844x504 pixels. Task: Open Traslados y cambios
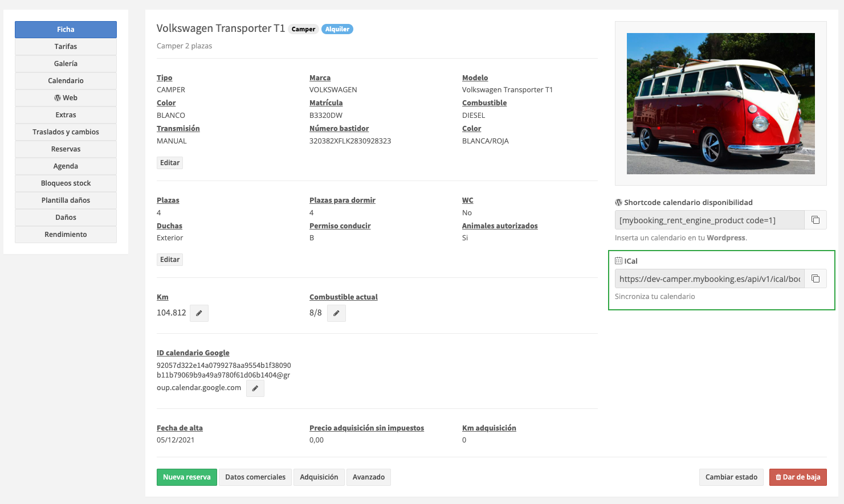pyautogui.click(x=66, y=132)
